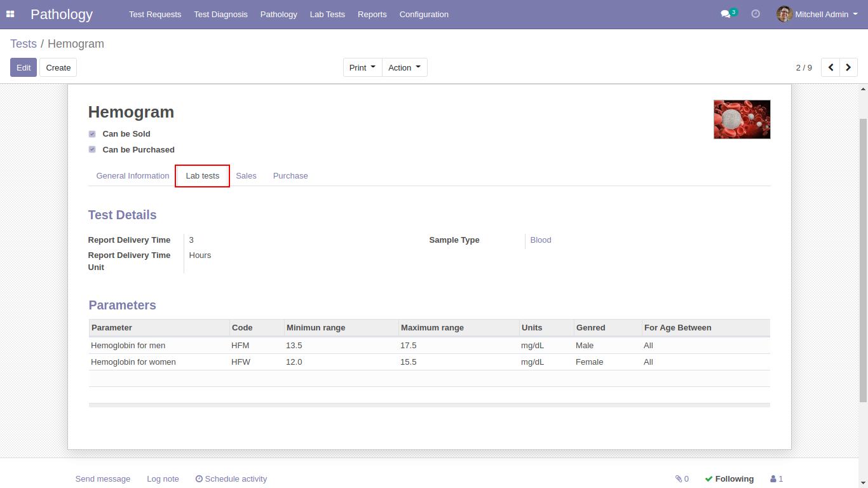
Task: Click the Blood sample type link
Action: (x=541, y=240)
